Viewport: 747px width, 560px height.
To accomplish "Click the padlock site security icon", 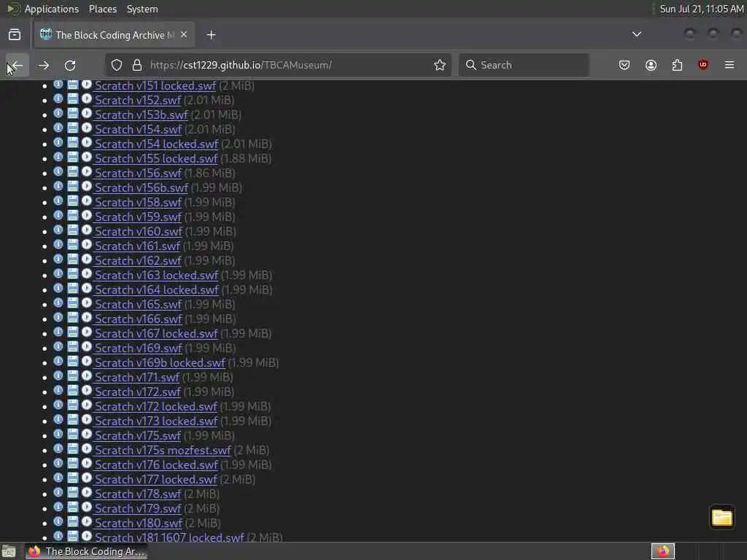I will tap(137, 65).
